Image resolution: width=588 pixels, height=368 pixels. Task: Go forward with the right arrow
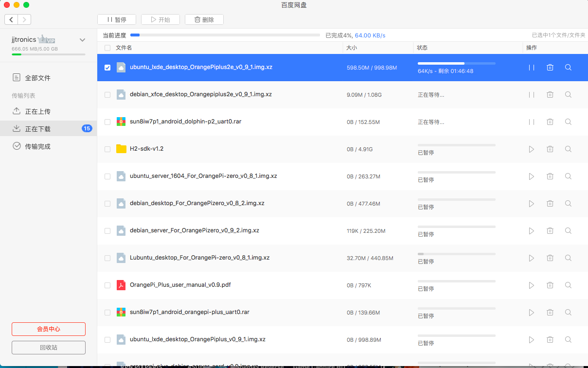click(x=24, y=19)
